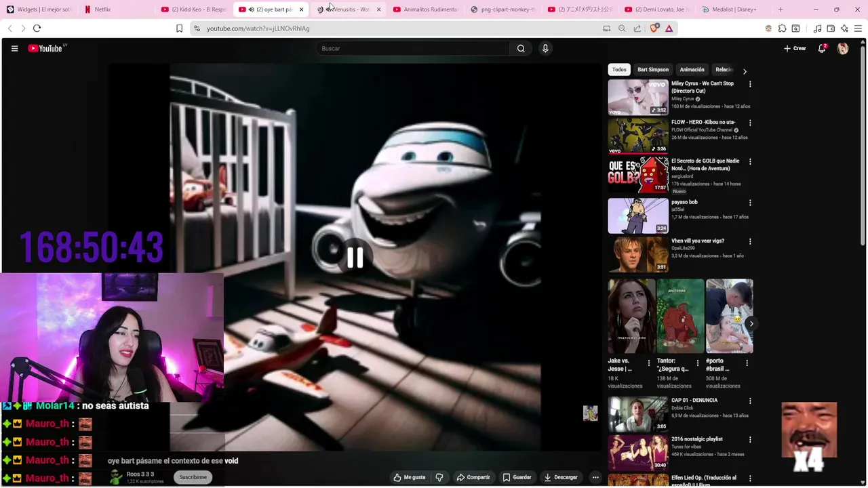
Task: Open options for payaso bob video
Action: [x=750, y=202]
